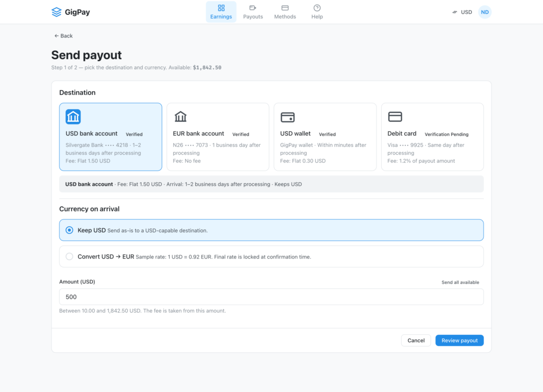Click the Payouts icon in navigation
The image size is (543, 392).
(253, 7)
